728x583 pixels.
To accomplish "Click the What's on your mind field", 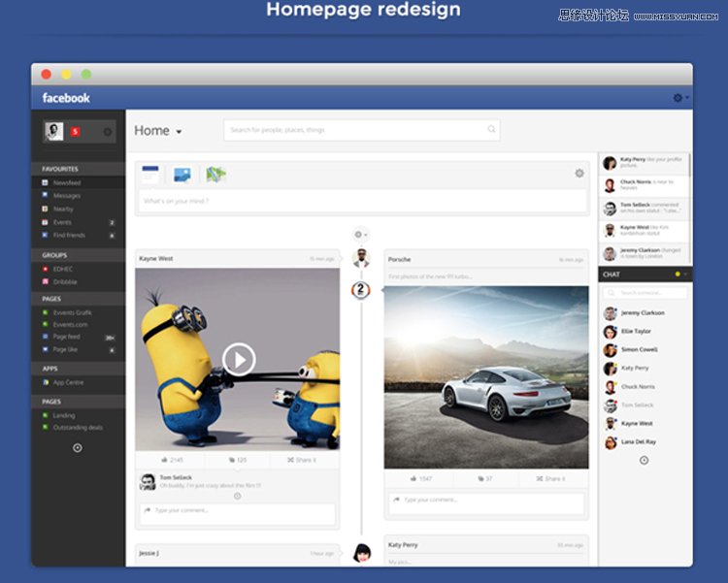I will pos(362,201).
